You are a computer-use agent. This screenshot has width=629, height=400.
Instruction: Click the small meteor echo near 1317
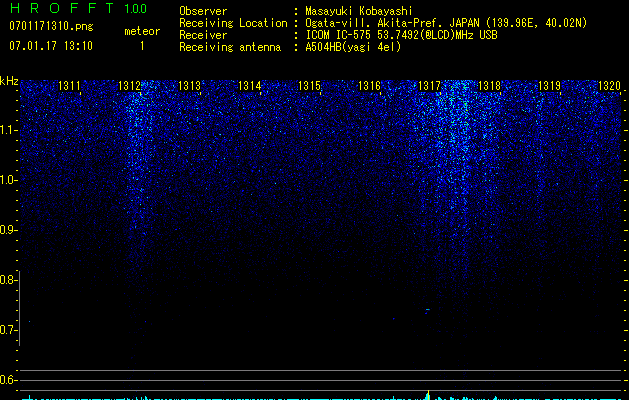click(x=427, y=310)
